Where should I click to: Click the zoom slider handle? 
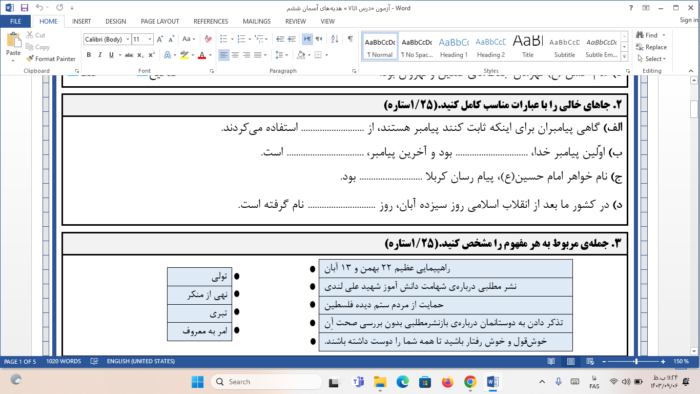(636, 361)
